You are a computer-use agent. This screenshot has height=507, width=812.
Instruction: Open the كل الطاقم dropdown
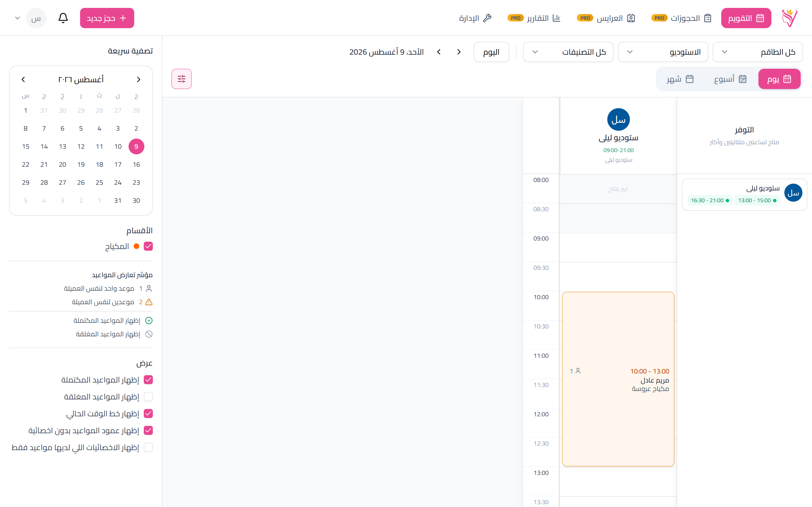click(758, 52)
